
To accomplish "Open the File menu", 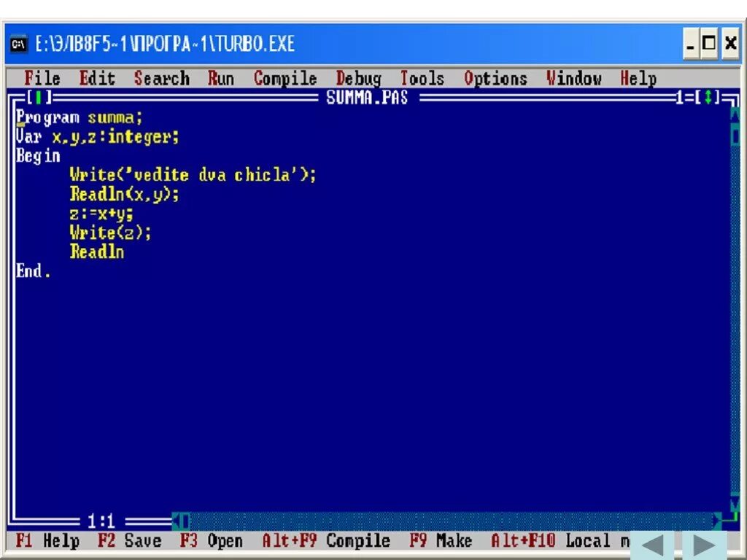I will point(42,78).
